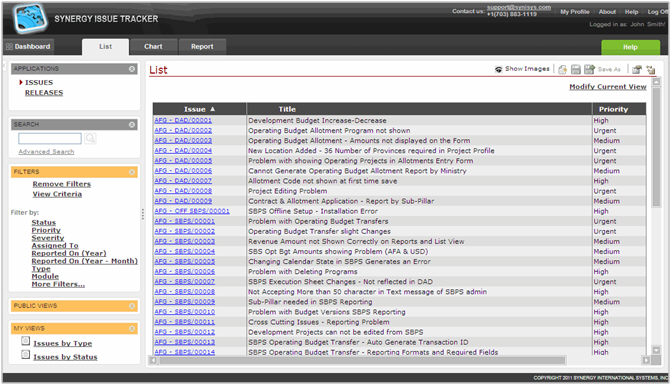Switch to the List tab
This screenshot has width=672, height=385.
(105, 46)
